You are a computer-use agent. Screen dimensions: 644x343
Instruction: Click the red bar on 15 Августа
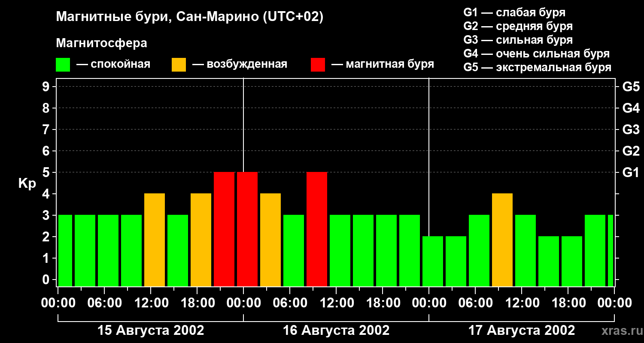coord(224,229)
